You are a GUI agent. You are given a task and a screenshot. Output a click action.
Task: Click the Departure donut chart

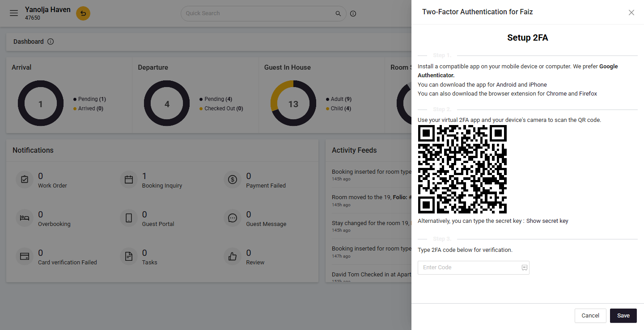[167, 104]
